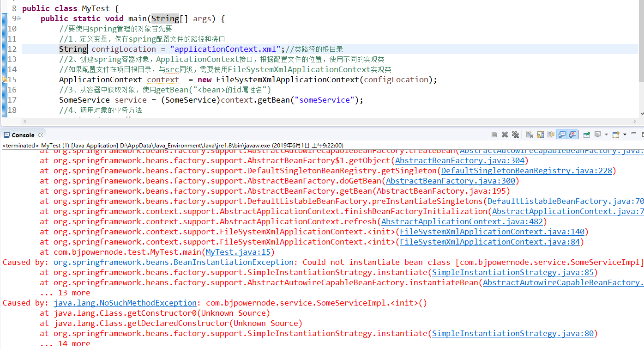Open FileSystemXmlApplicationContext.java:140 link
Image resolution: width=644 pixels, height=349 pixels.
click(492, 232)
